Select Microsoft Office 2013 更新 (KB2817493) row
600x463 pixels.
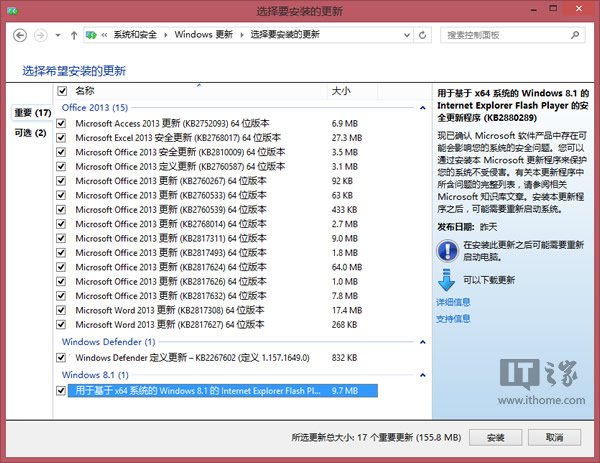223,253
